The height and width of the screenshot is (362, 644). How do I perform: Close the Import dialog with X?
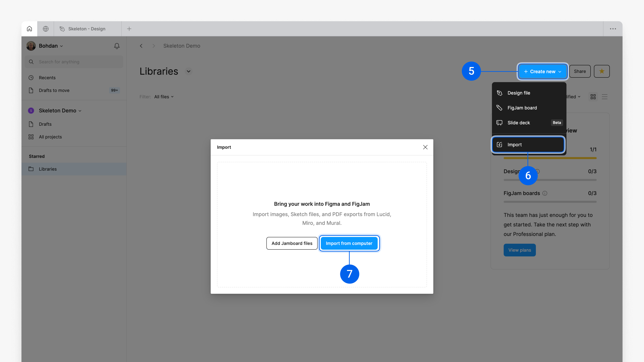pyautogui.click(x=425, y=147)
